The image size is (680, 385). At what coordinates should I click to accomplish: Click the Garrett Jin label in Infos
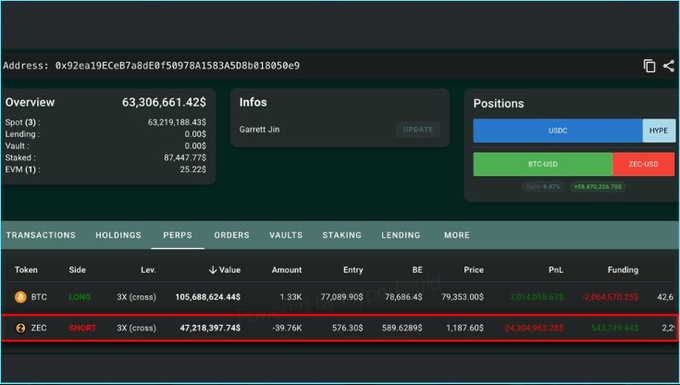pyautogui.click(x=259, y=129)
